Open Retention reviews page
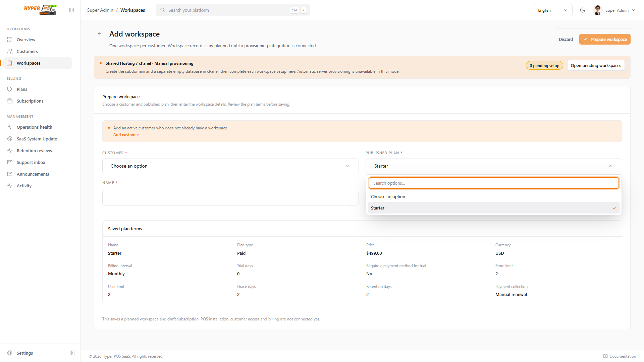Viewport: 644px width, 362px height. pos(38,150)
